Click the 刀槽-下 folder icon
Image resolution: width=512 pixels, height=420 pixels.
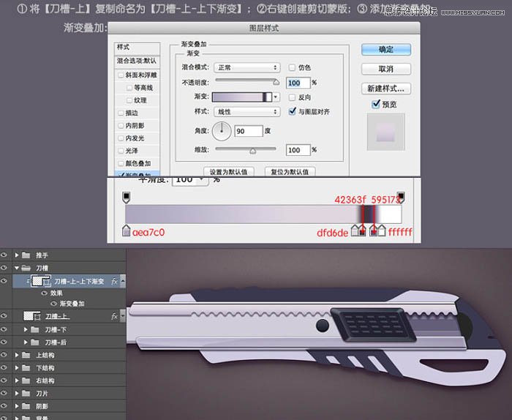[x=35, y=329]
